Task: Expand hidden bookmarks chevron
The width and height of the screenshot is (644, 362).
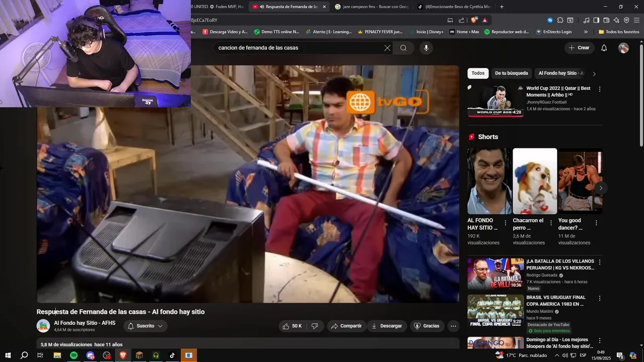Action: coord(586,32)
